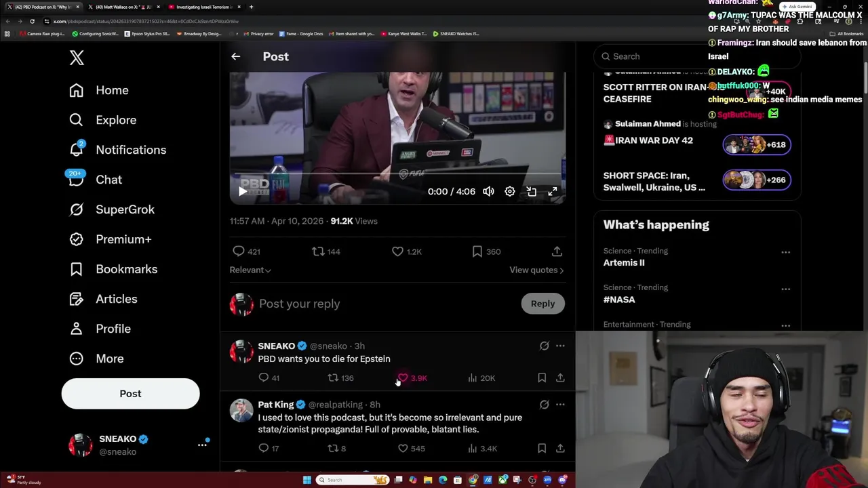Viewport: 868px width, 488px height.
Task: Open Pat King's profile name
Action: pyautogui.click(x=276, y=405)
